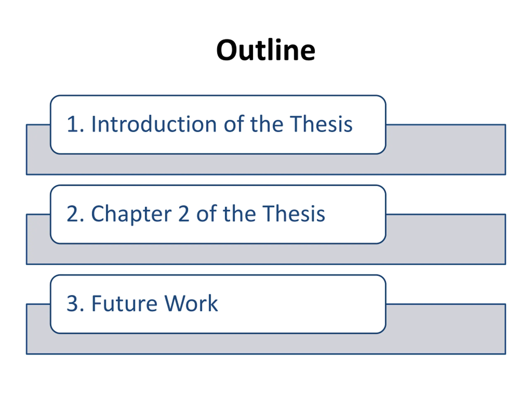Open the Future Work item
Screen dimensions: 532x399
click(x=218, y=304)
